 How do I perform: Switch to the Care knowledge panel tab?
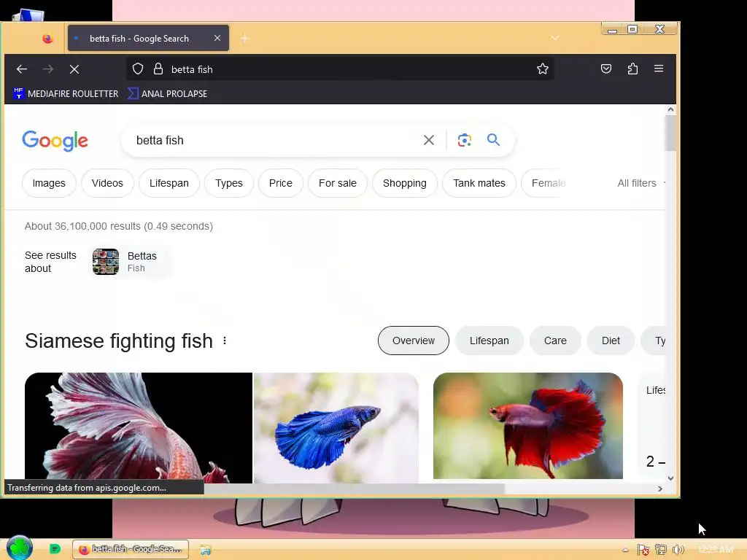555,341
